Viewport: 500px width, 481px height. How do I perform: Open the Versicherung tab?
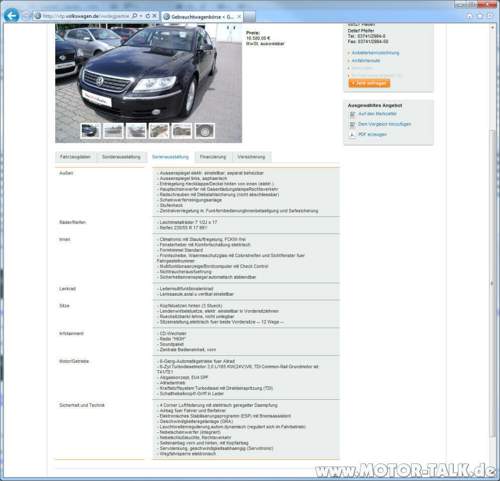pyautogui.click(x=251, y=157)
